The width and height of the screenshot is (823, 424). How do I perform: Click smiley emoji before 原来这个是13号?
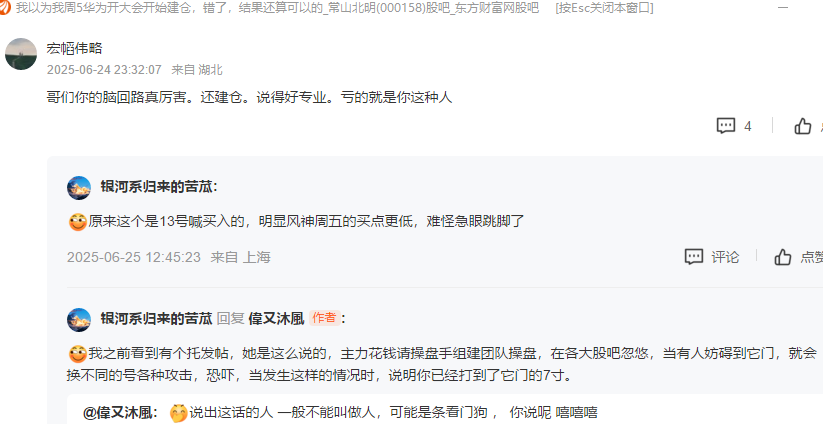pos(78,222)
